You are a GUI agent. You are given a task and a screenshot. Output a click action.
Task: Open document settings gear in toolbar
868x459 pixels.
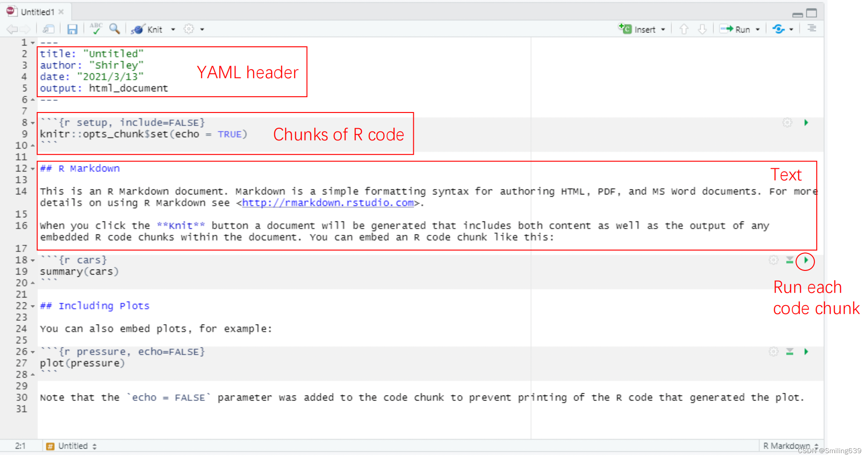point(189,29)
